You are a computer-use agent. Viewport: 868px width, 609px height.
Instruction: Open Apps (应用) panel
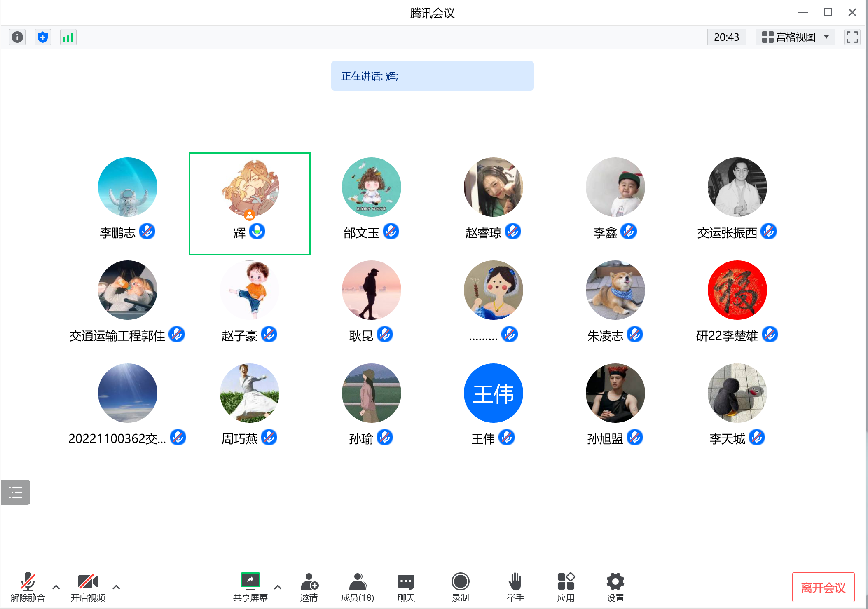566,586
